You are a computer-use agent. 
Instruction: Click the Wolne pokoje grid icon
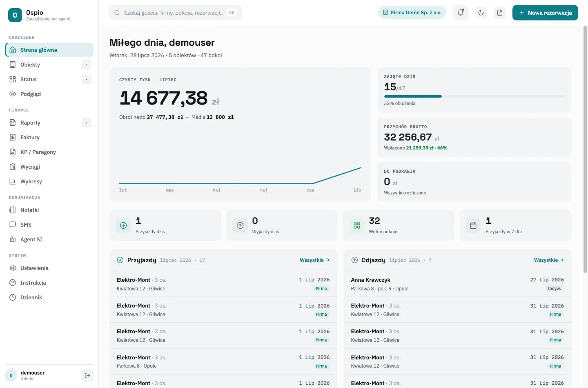357,225
